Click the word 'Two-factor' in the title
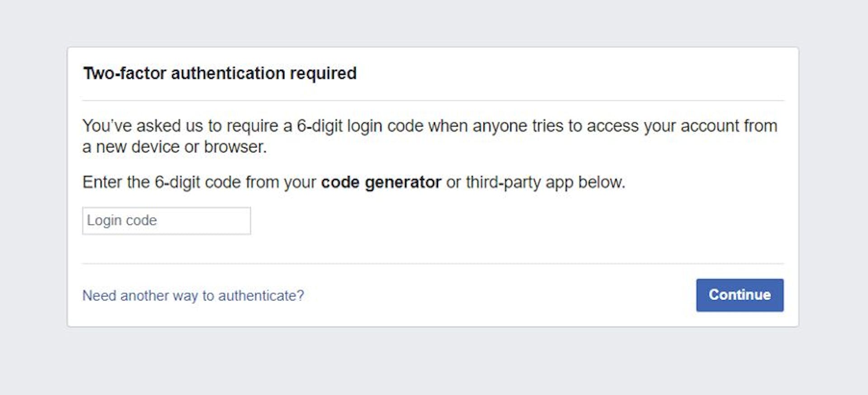Image resolution: width=868 pixels, height=395 pixels. [124, 73]
